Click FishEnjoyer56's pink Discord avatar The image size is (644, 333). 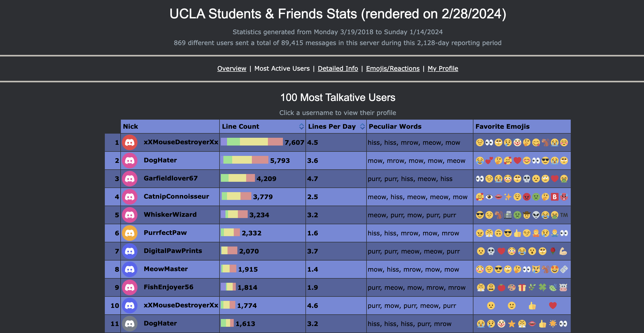click(x=130, y=287)
